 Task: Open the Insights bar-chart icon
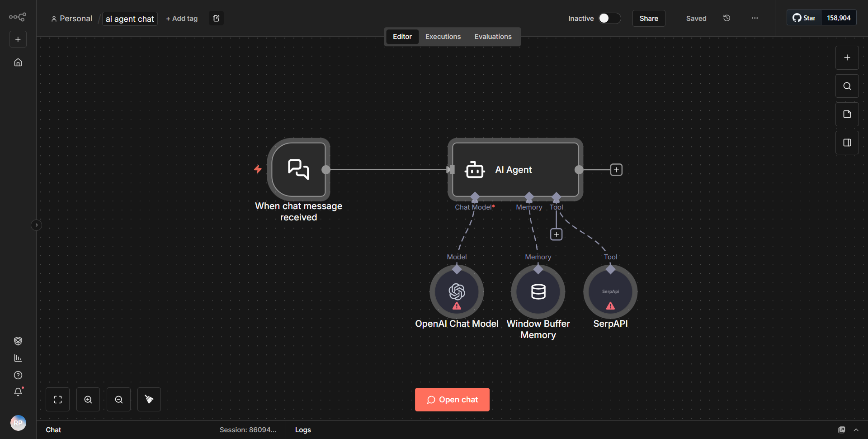[x=18, y=358]
